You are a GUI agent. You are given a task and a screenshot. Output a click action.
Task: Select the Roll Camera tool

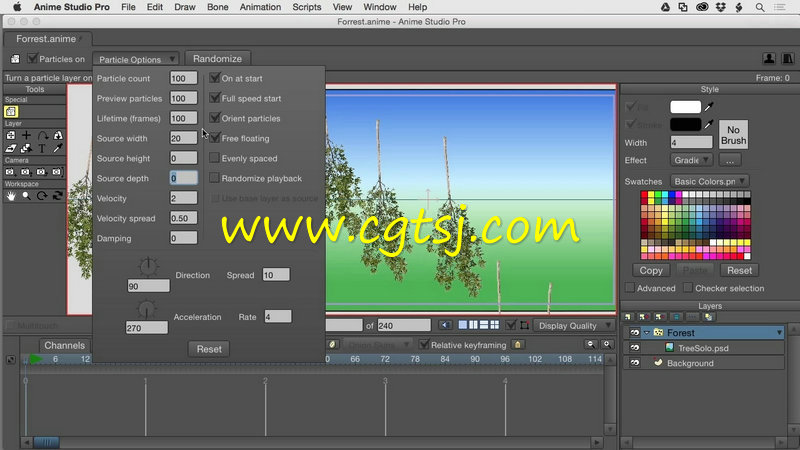tap(41, 172)
